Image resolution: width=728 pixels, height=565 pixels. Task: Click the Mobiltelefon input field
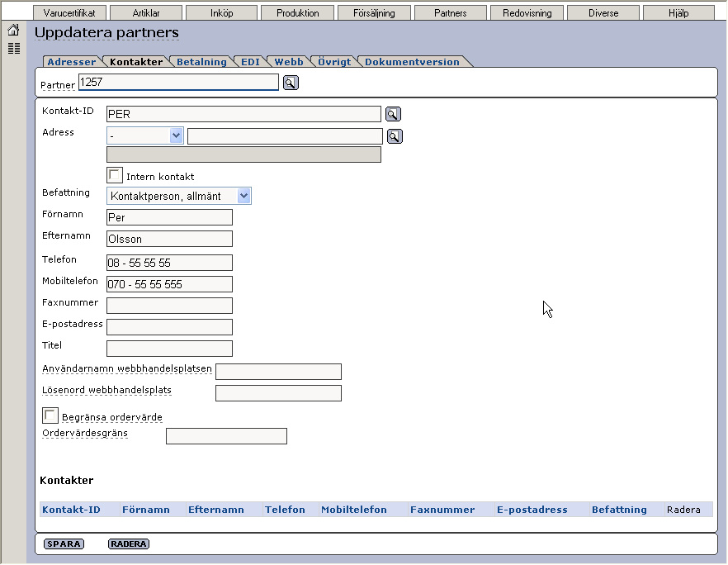coord(169,284)
